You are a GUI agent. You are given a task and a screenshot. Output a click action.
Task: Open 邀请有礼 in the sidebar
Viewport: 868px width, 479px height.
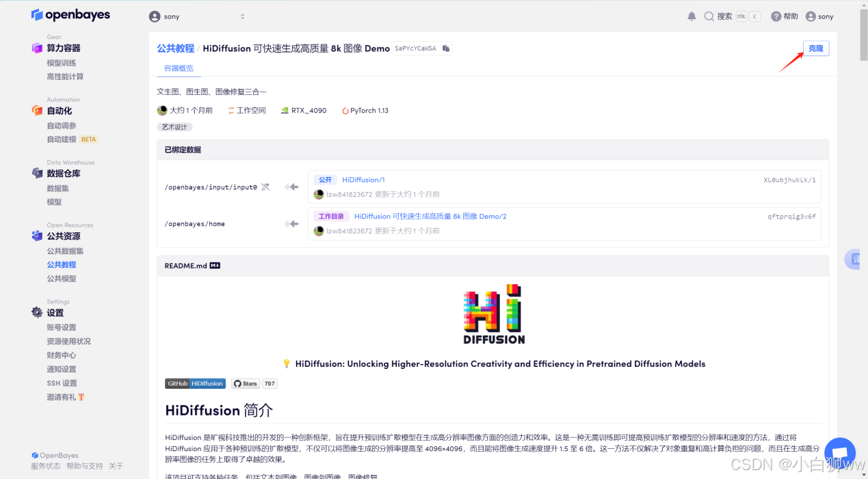click(65, 397)
